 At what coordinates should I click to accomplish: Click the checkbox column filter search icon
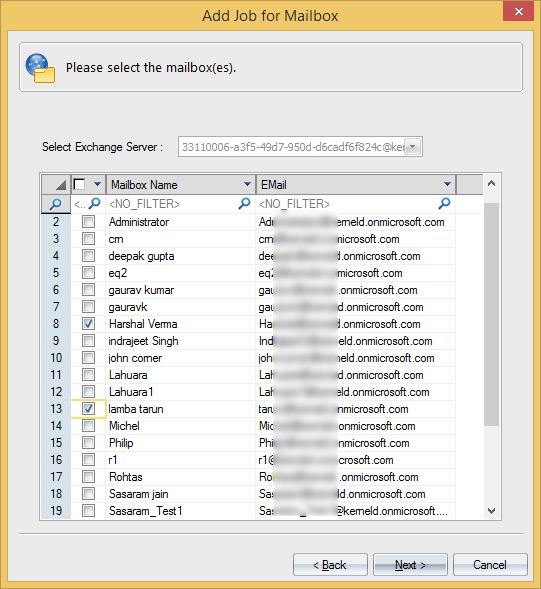(x=95, y=204)
